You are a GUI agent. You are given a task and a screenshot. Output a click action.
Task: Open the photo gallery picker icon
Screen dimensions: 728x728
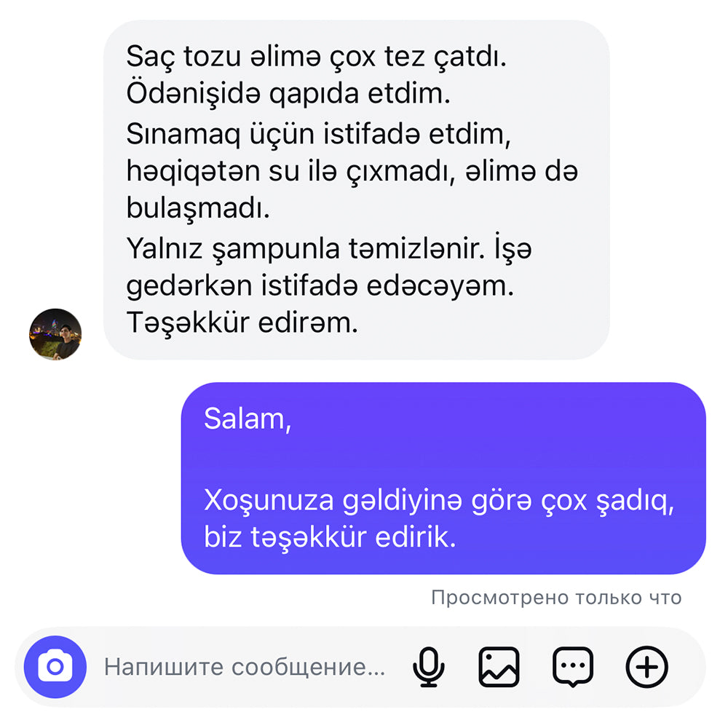499,667
